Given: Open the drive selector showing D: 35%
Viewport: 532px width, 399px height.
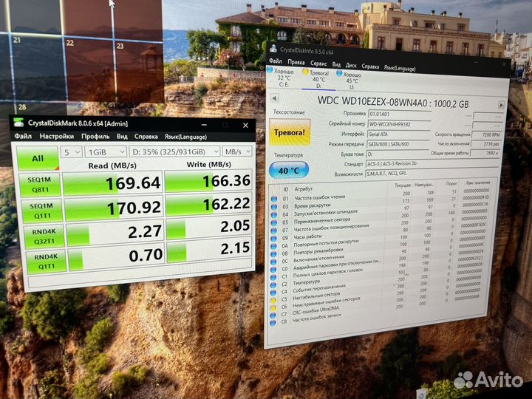Looking at the screenshot, I should [165, 151].
